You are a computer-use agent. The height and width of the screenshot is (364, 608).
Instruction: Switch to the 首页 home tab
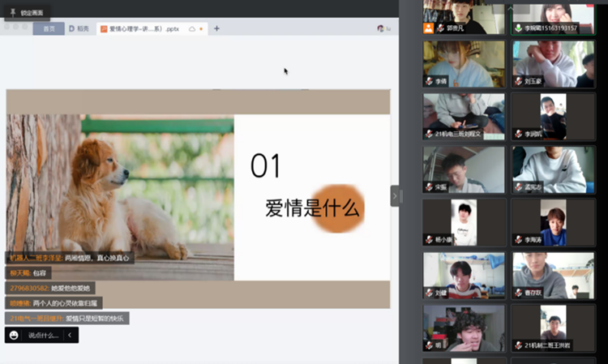tap(49, 28)
